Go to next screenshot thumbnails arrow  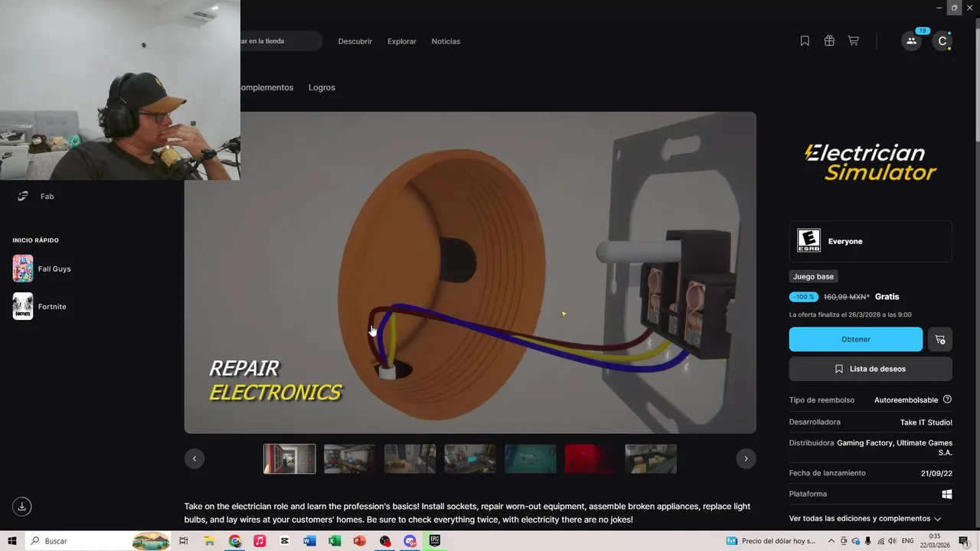(x=746, y=458)
